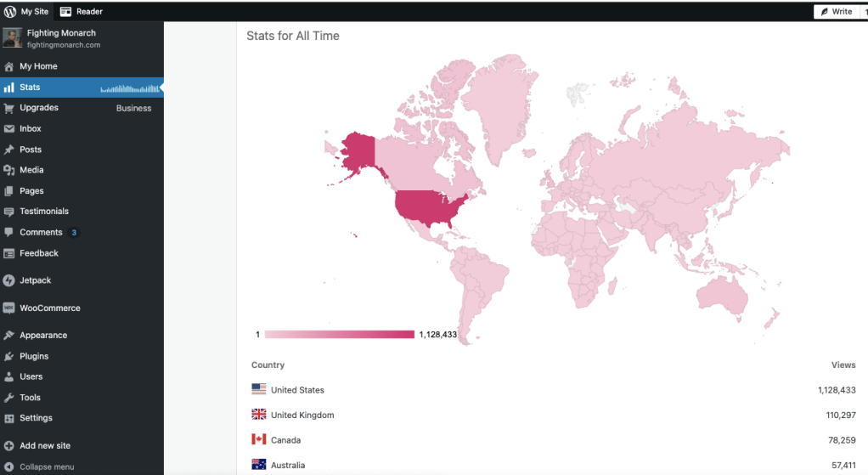The image size is (868, 475).
Task: Click the Comments speech bubble icon
Action: click(9, 232)
